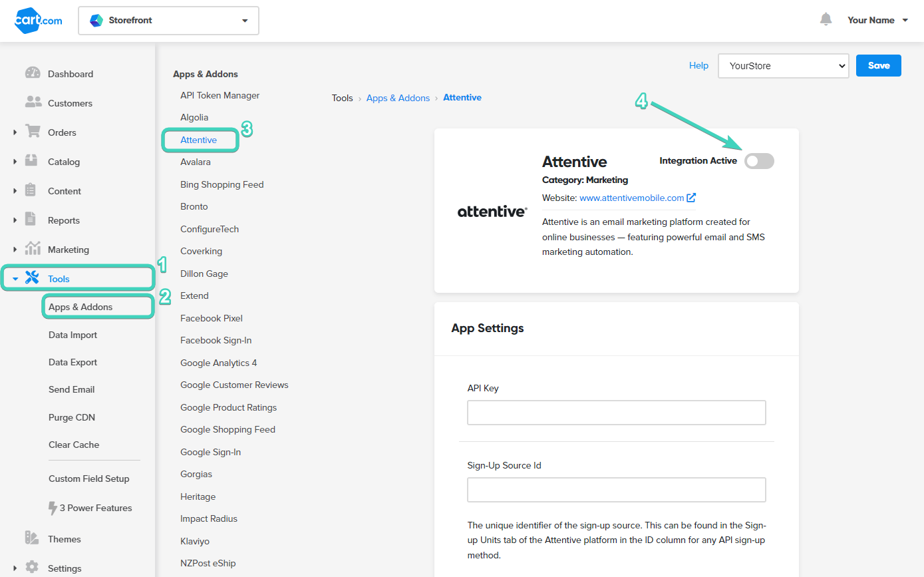Select Google Shopping Feed addon
The image size is (924, 577).
coord(228,429)
